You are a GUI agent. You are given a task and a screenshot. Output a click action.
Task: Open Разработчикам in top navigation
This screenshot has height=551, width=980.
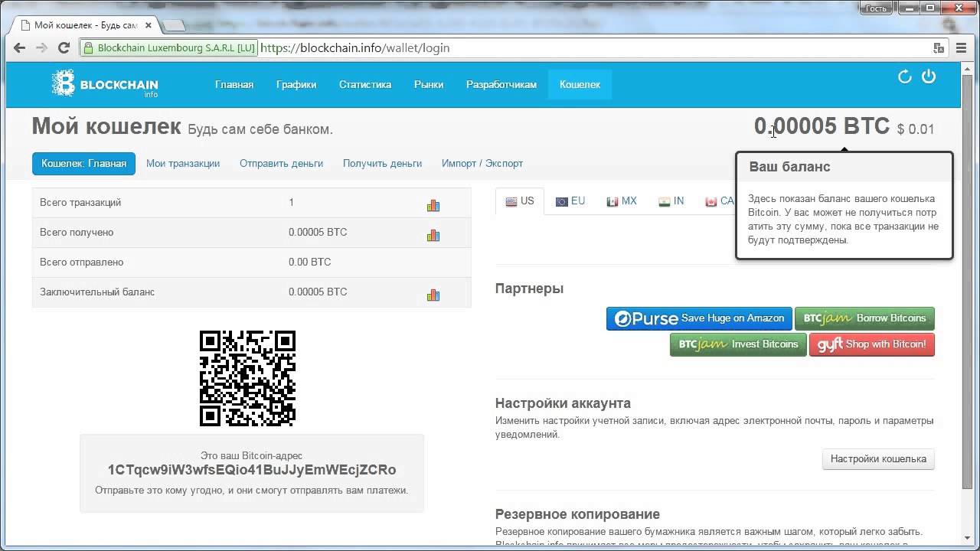(x=501, y=84)
